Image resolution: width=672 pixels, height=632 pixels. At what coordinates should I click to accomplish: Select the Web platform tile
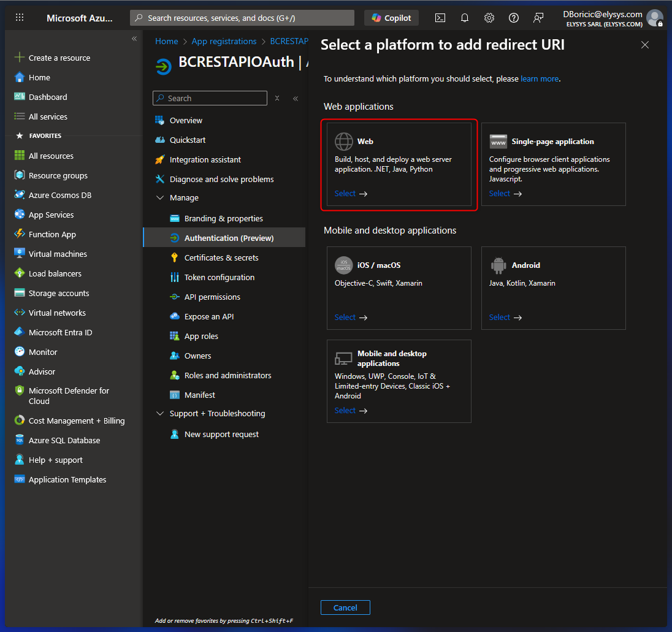399,164
